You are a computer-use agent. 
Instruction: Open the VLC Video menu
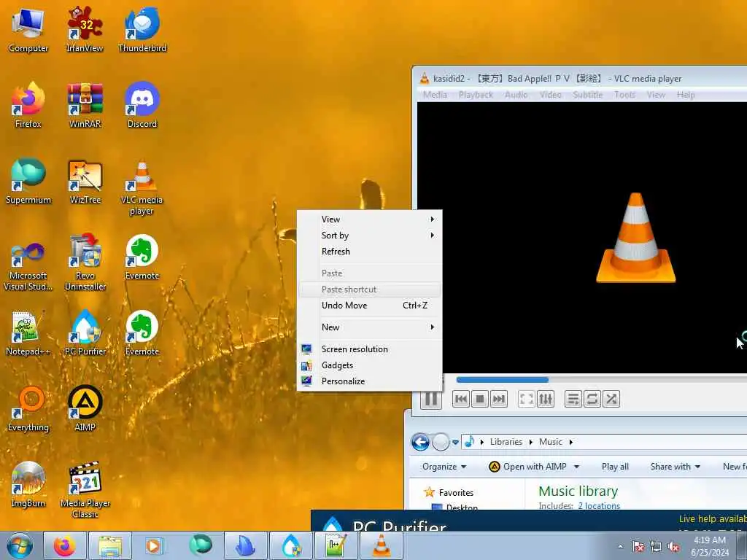pyautogui.click(x=550, y=95)
